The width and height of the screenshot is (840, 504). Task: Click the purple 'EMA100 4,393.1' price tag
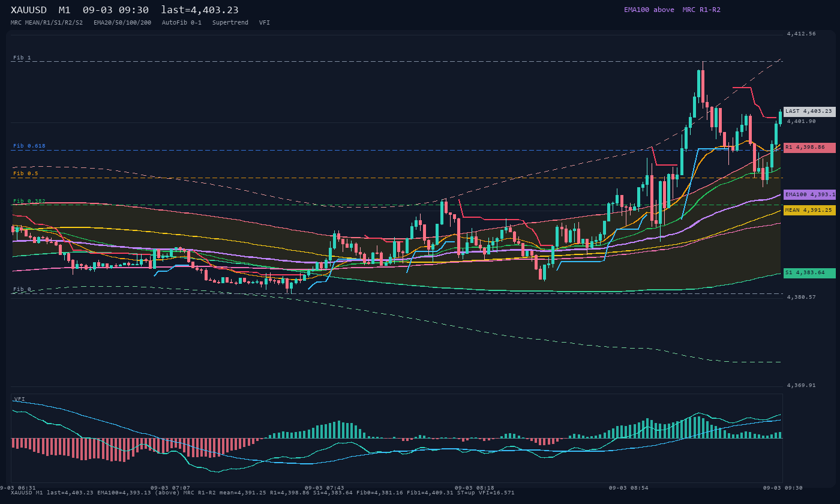click(809, 194)
